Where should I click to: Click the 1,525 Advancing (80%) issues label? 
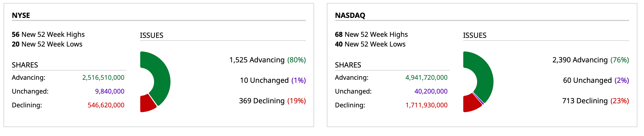coord(267,60)
